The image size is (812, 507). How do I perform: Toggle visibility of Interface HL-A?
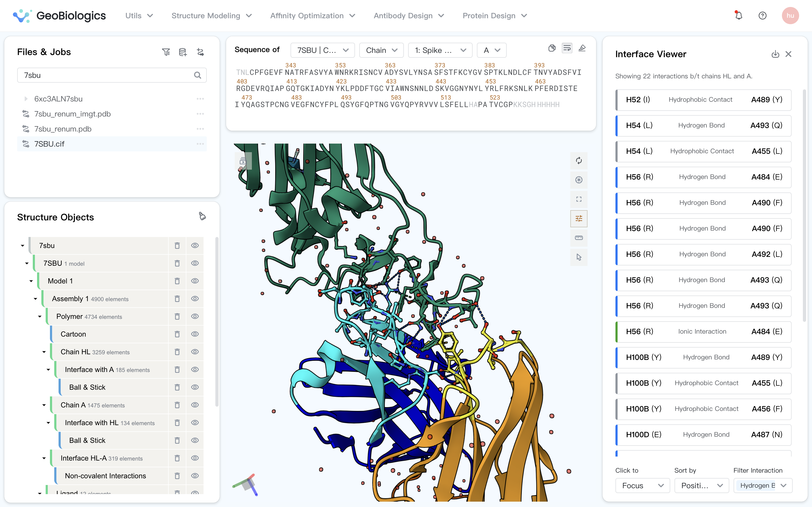195,458
